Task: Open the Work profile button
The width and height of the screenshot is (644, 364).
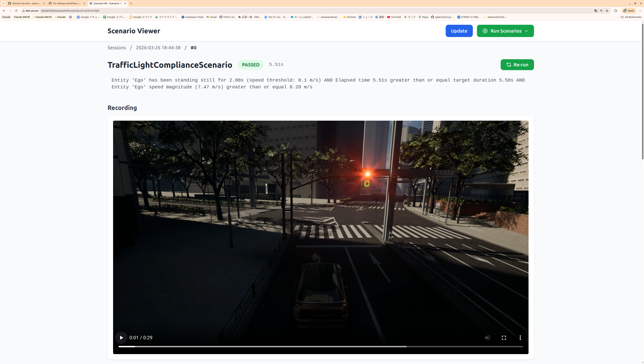Action: 629,11
